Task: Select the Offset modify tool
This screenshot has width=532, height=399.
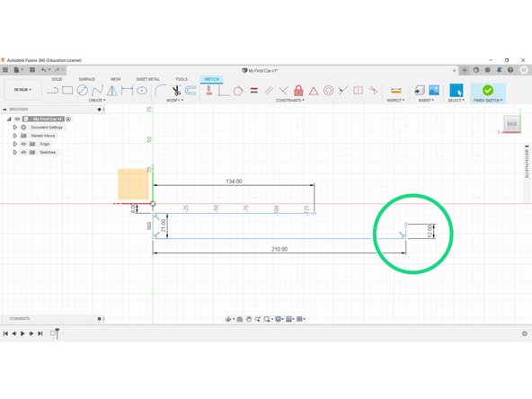Action: coord(191,91)
